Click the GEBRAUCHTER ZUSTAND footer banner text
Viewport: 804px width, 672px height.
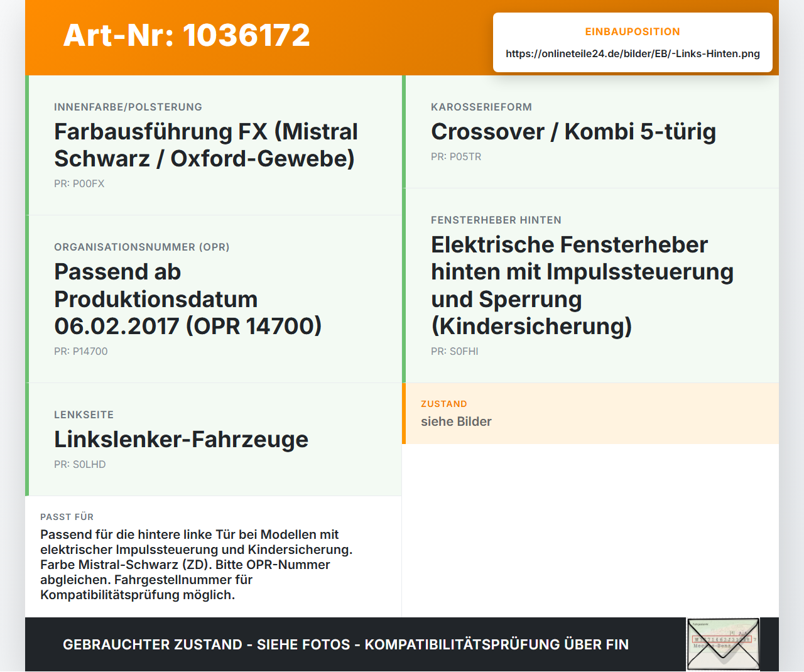coord(345,644)
